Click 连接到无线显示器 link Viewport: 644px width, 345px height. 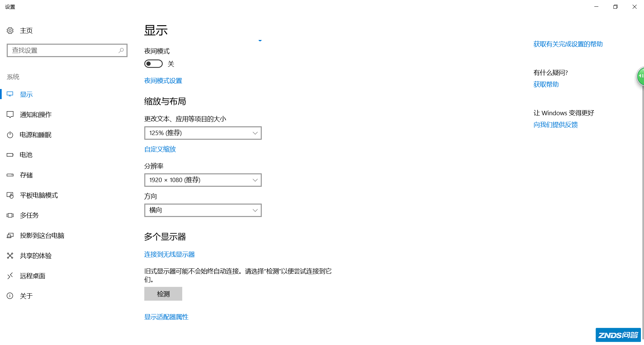pos(169,254)
